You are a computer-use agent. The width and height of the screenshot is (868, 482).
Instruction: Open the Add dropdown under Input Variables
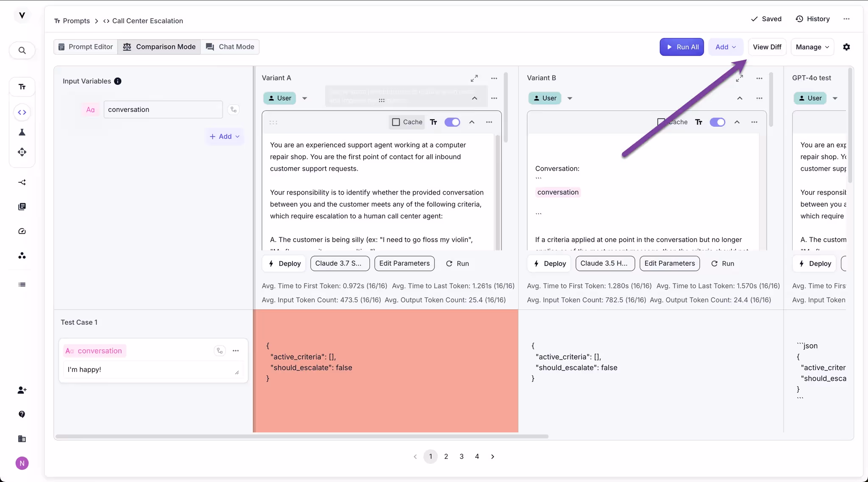pyautogui.click(x=225, y=137)
